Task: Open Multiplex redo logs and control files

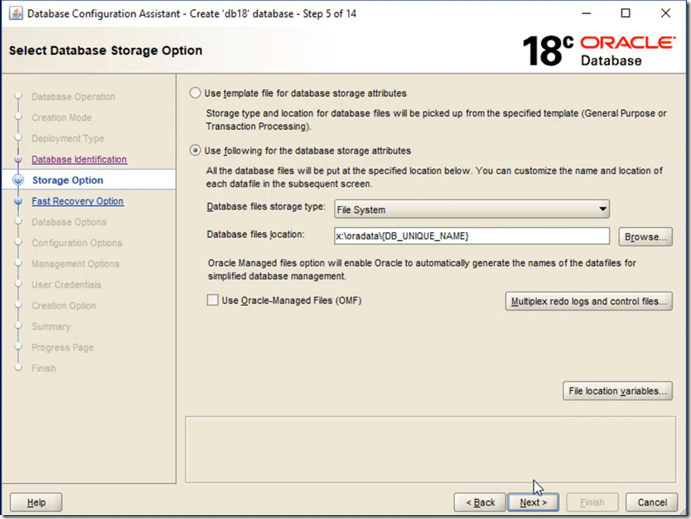Action: [589, 301]
